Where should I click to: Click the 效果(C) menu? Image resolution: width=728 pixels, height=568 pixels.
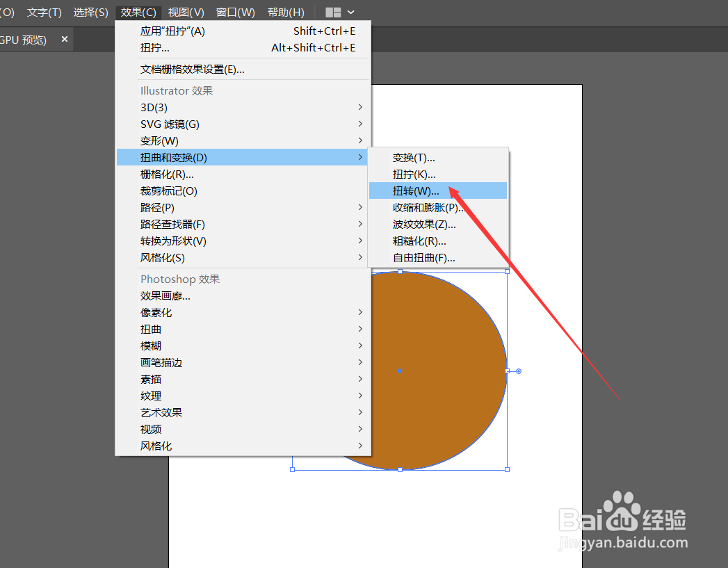coord(138,13)
